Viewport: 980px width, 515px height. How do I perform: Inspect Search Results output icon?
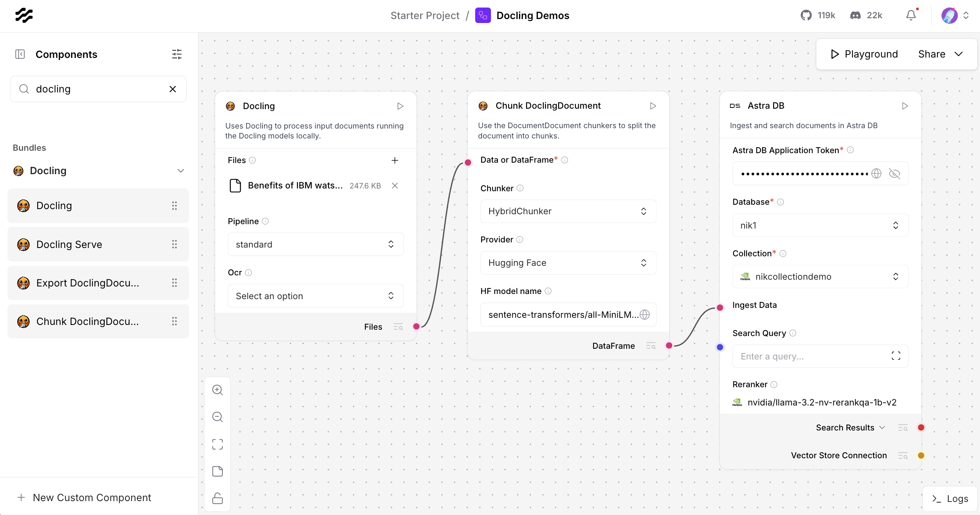click(x=903, y=428)
